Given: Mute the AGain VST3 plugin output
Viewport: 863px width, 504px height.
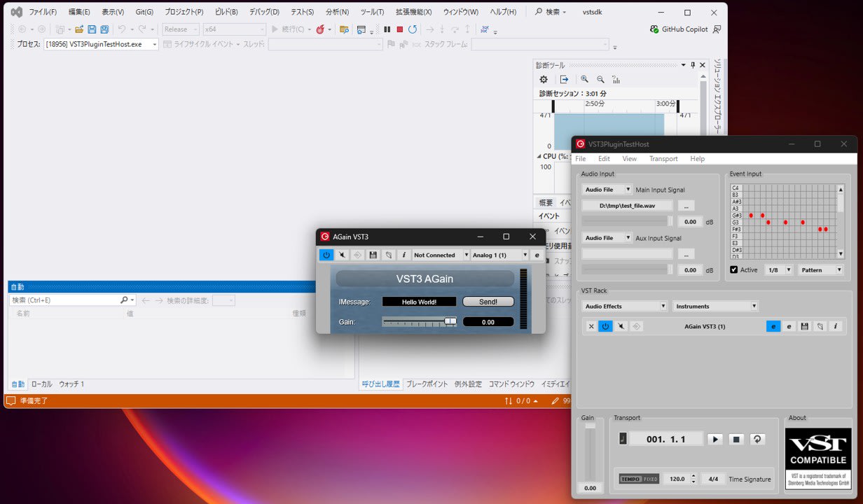Looking at the screenshot, I should coord(342,255).
